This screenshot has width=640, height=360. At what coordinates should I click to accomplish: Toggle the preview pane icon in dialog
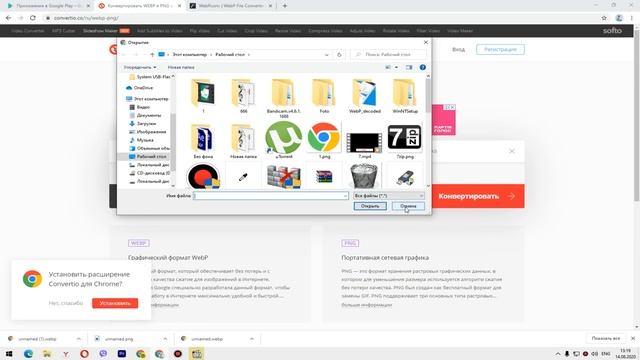coord(409,67)
